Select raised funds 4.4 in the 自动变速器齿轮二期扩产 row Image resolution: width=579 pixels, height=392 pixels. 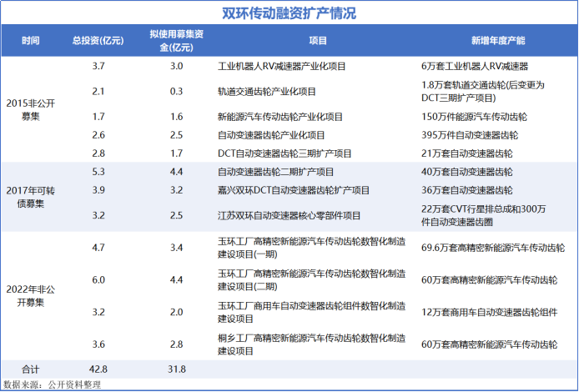tap(177, 172)
